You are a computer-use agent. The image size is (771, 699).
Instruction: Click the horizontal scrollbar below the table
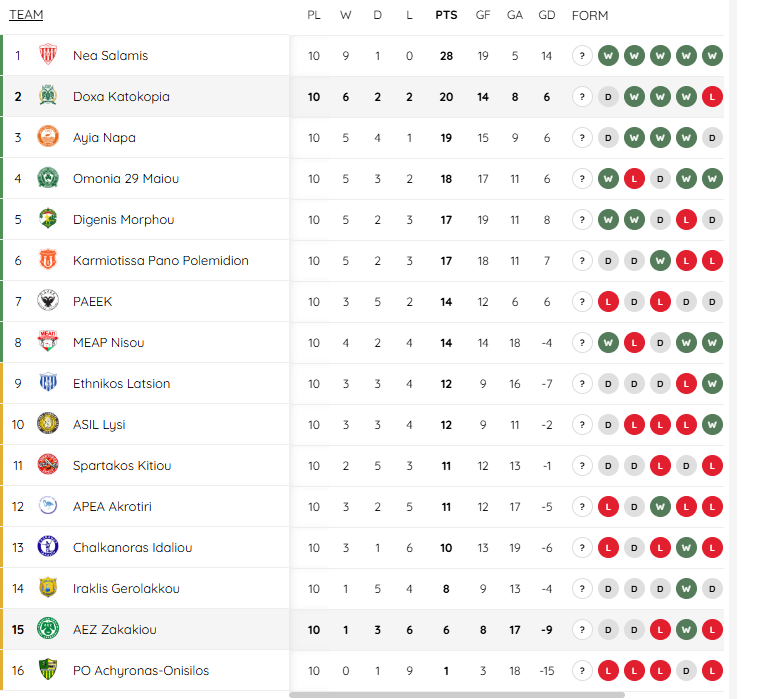coord(457,694)
